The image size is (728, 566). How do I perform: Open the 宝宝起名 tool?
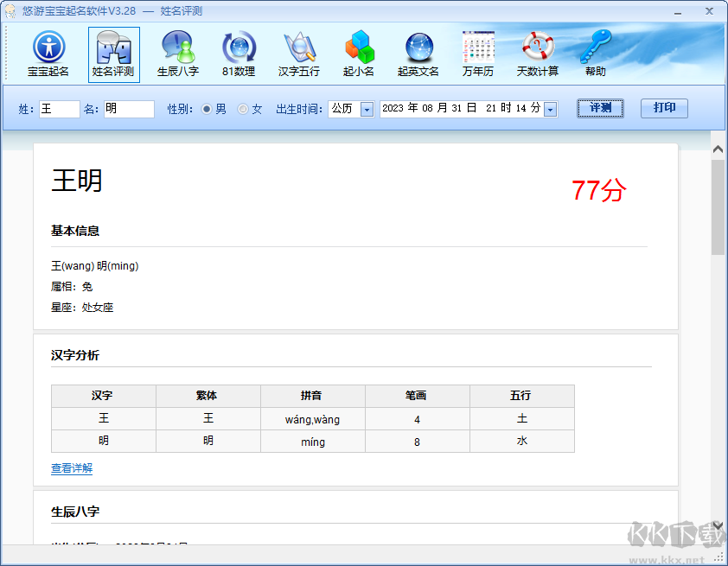(x=49, y=54)
